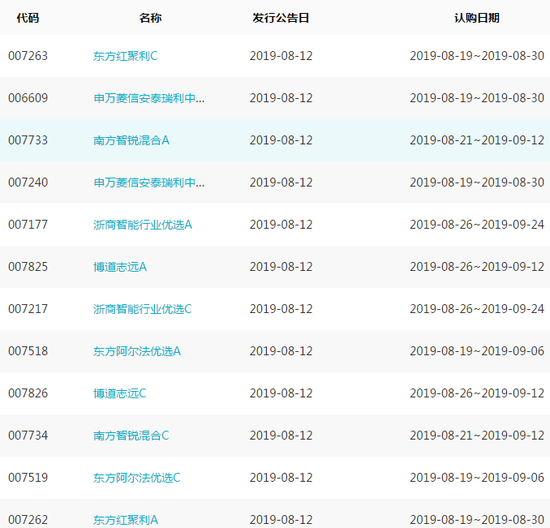
Task: Click the 代码 column header
Action: pyautogui.click(x=28, y=18)
